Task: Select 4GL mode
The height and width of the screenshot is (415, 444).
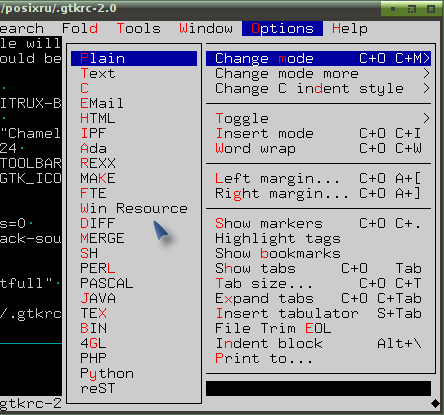Action: (x=134, y=343)
